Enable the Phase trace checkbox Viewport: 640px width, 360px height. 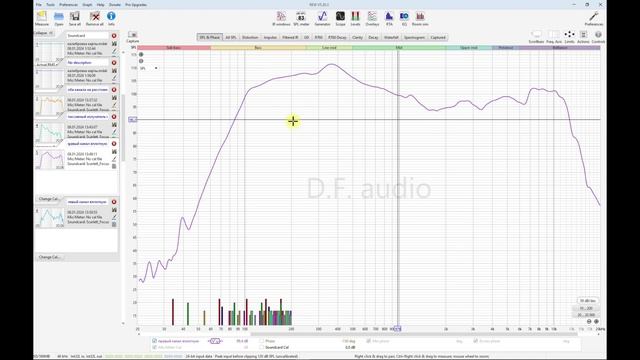262,341
